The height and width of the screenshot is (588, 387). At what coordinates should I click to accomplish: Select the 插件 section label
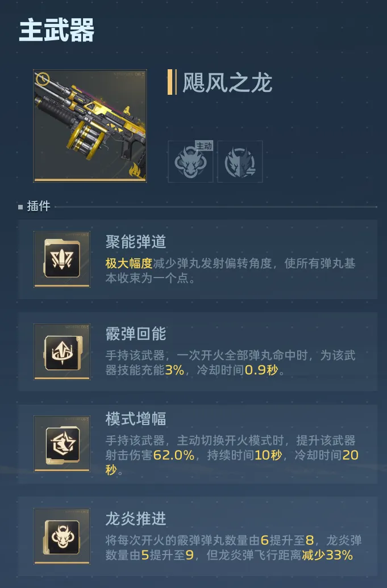pyautogui.click(x=38, y=206)
